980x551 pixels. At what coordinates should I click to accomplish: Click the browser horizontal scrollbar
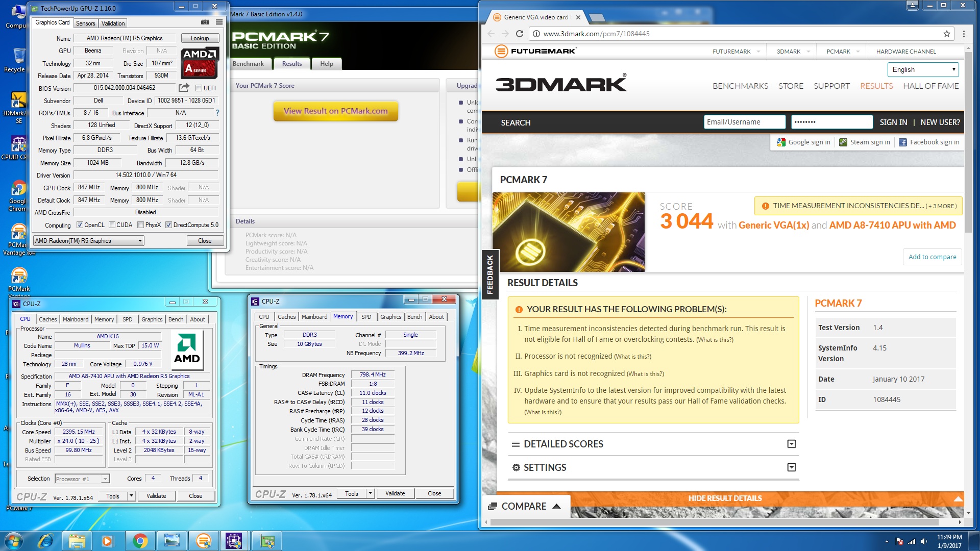pyautogui.click(x=715, y=522)
